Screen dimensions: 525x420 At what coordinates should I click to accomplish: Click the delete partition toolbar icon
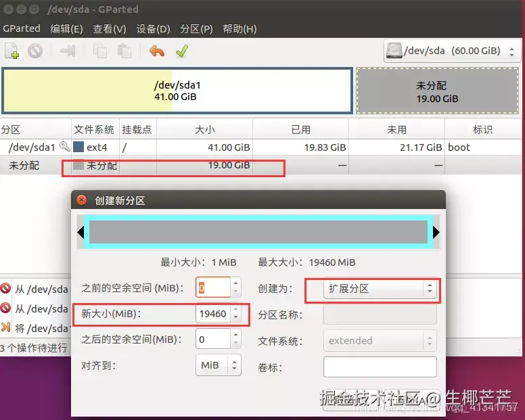(35, 51)
